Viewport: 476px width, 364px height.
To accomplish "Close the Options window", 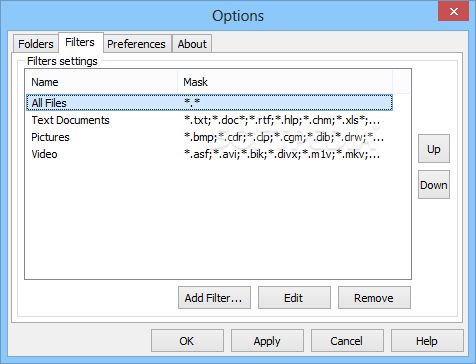I will (x=453, y=12).
